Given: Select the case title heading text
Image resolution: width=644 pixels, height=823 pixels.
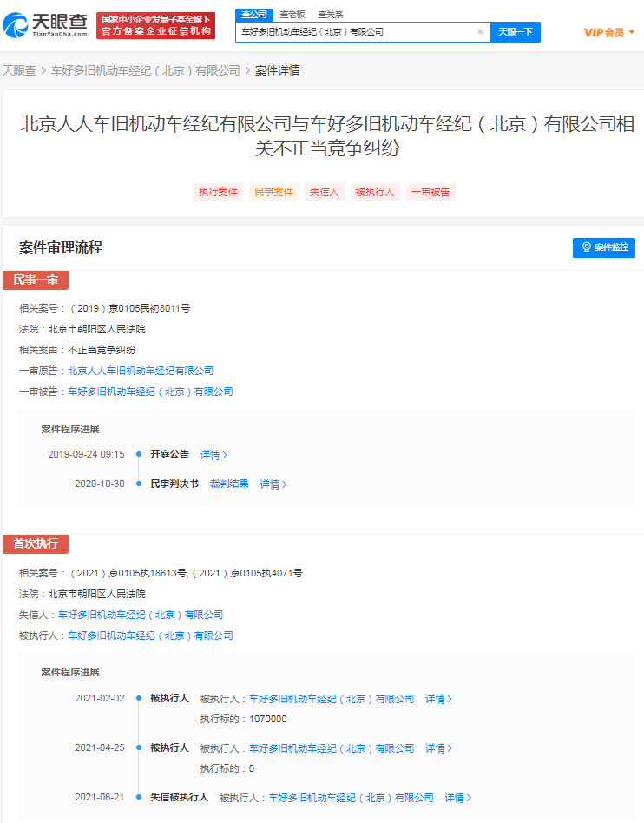Looking at the screenshot, I should pyautogui.click(x=327, y=136).
